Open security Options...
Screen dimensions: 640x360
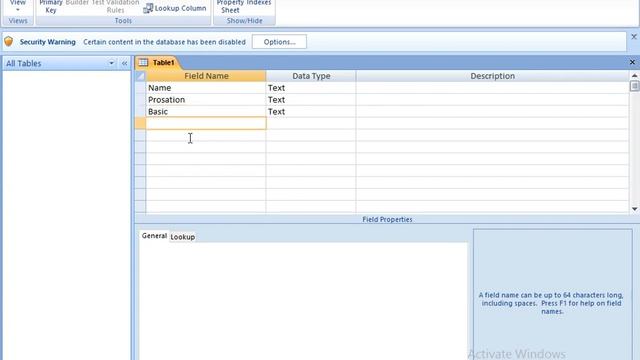[279, 42]
